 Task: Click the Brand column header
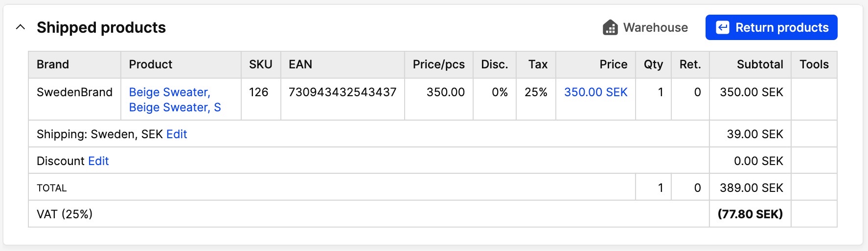tap(53, 64)
